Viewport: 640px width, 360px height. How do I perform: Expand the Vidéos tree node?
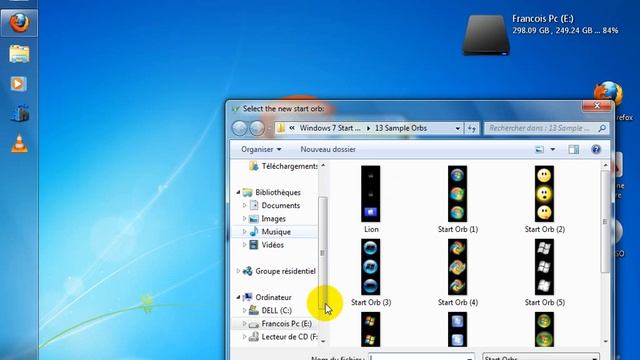point(244,245)
